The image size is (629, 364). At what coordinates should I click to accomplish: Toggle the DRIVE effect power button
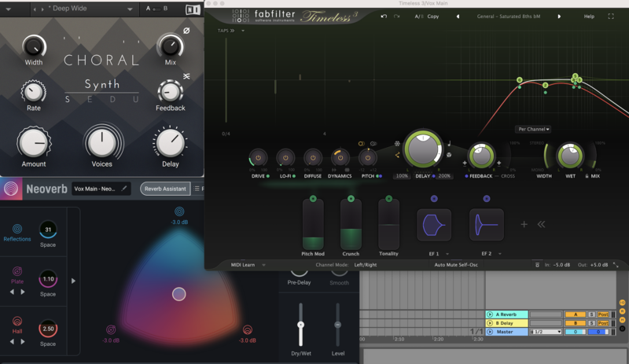tap(258, 157)
